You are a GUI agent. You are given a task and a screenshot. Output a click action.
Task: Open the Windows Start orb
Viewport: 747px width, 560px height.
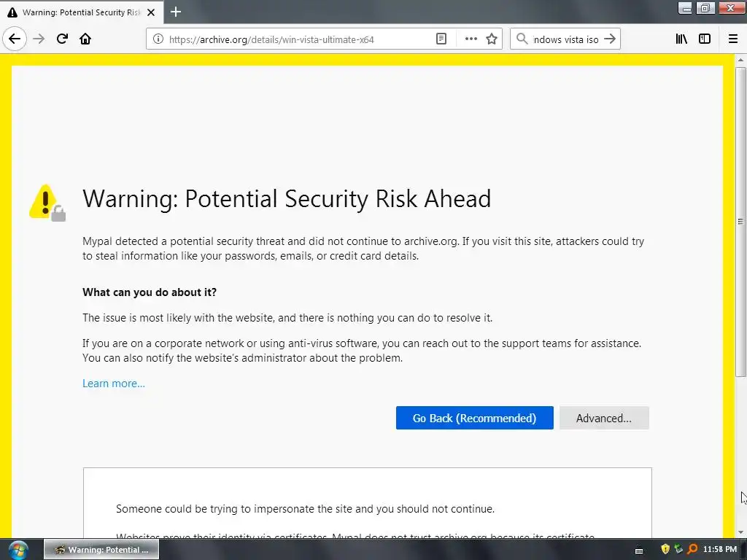(18, 550)
